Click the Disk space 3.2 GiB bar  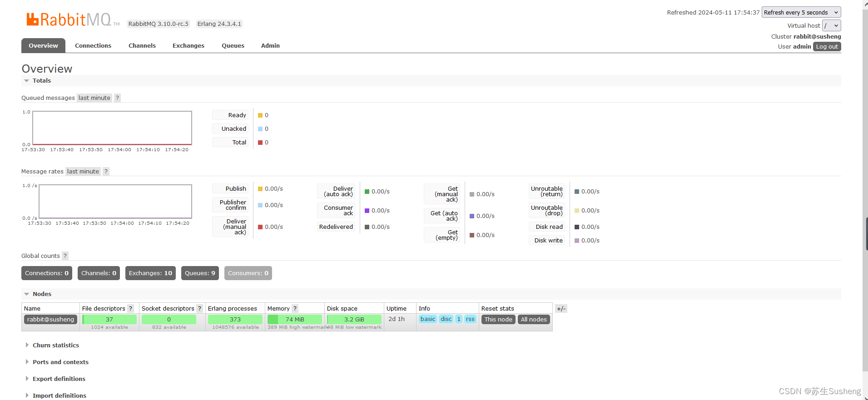click(354, 319)
